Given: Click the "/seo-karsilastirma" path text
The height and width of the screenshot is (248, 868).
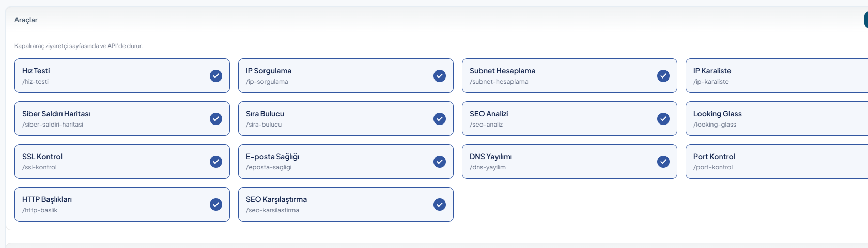Looking at the screenshot, I should coord(273,210).
